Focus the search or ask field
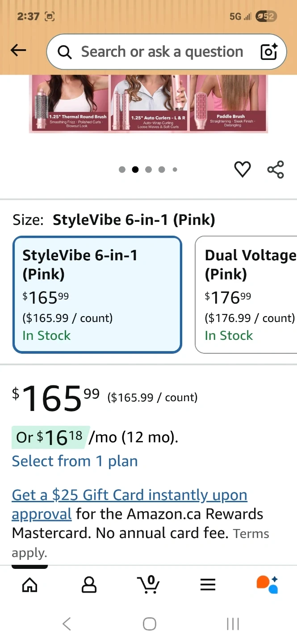 click(162, 52)
